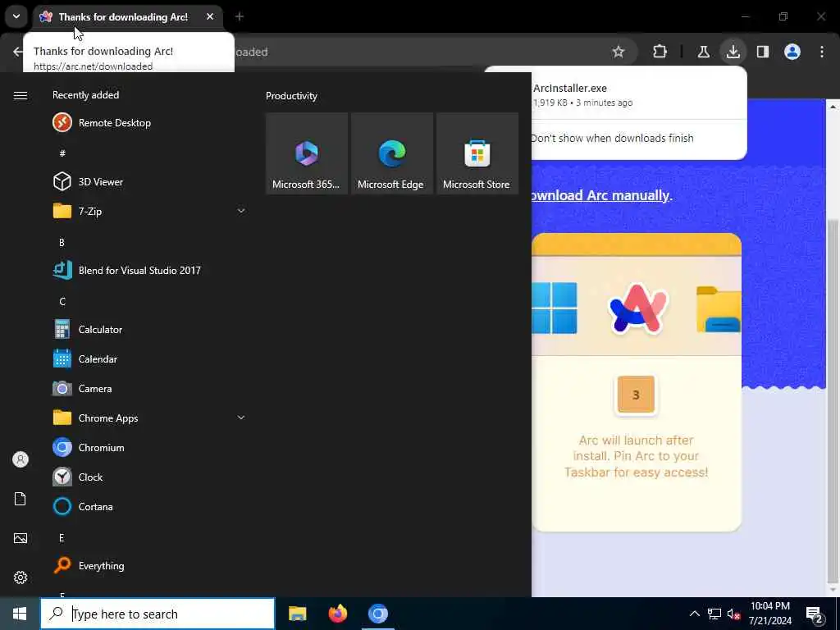
Task: Launch Blend for Visual Studio 2017
Action: pyautogui.click(x=149, y=270)
